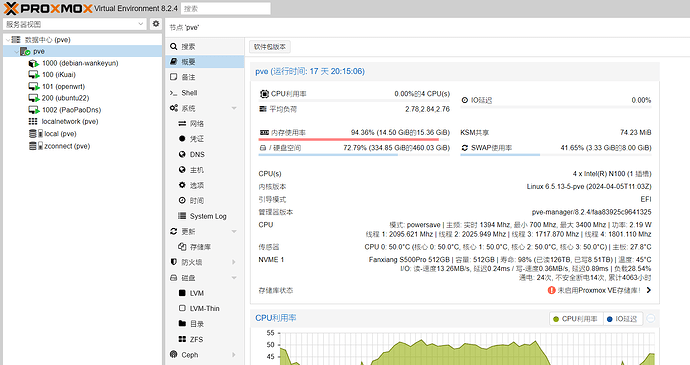Open 备注 notes menu item
The height and width of the screenshot is (365, 690).
[205, 77]
